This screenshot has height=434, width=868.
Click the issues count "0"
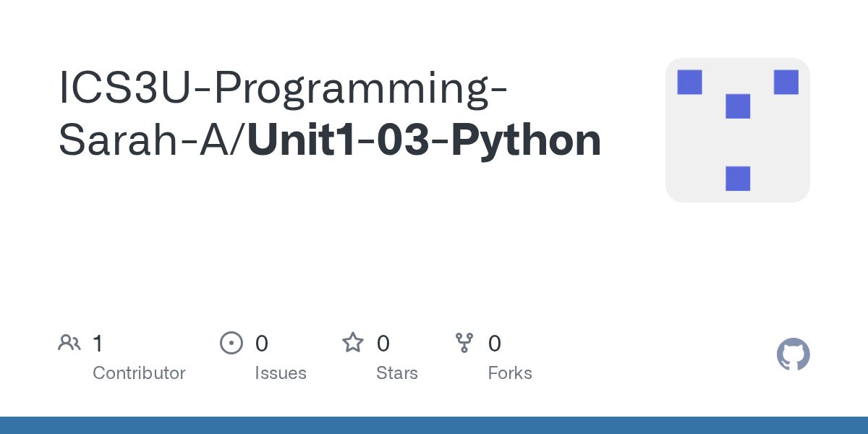click(262, 344)
